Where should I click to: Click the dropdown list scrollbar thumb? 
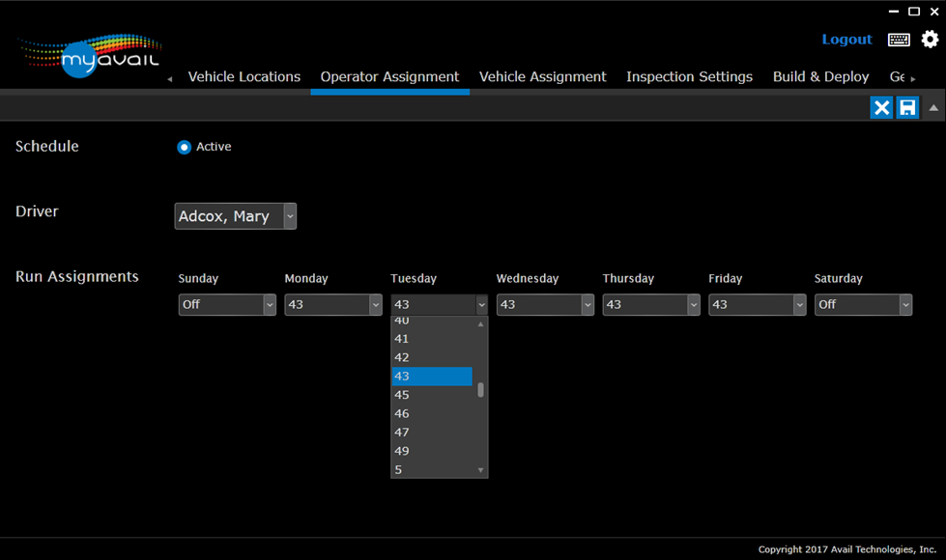click(480, 390)
